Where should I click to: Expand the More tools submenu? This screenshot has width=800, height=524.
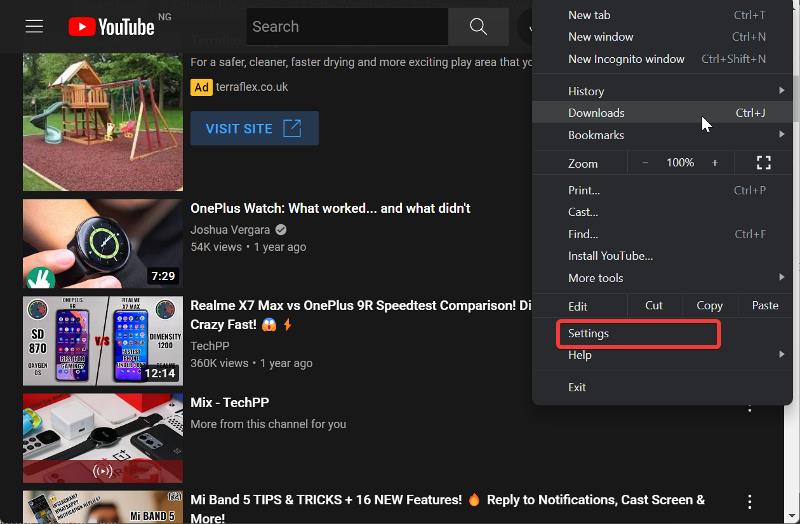coord(662,278)
